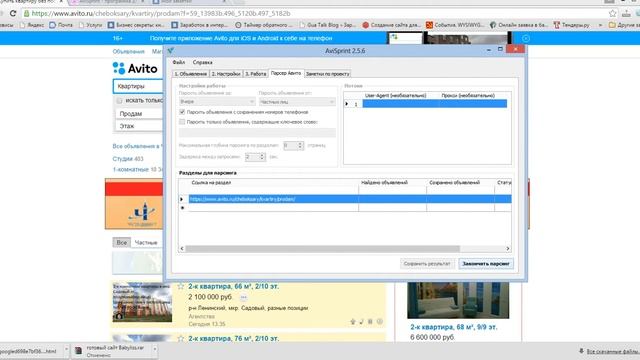The width and height of the screenshot is (640, 360).
Task: Click the keyword input field in parser settings
Action: point(257,132)
